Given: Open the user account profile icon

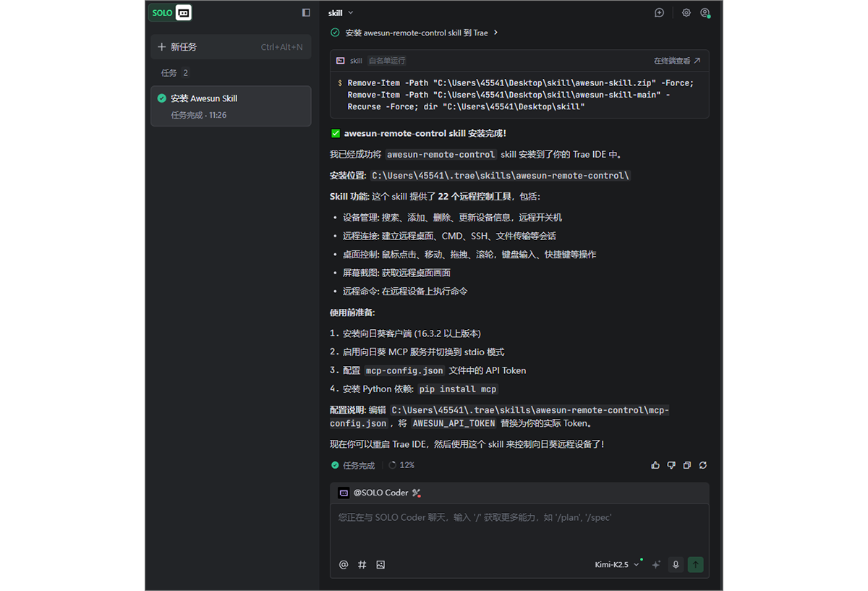Looking at the screenshot, I should [705, 12].
